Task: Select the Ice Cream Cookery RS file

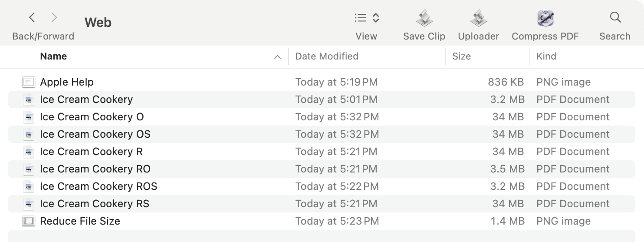Action: [94, 204]
